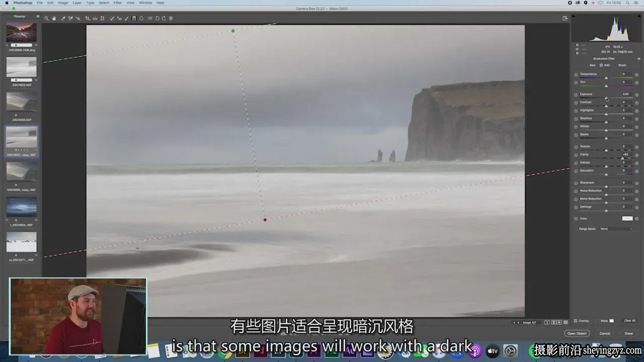
Task: Open the Window menu
Action: click(145, 3)
